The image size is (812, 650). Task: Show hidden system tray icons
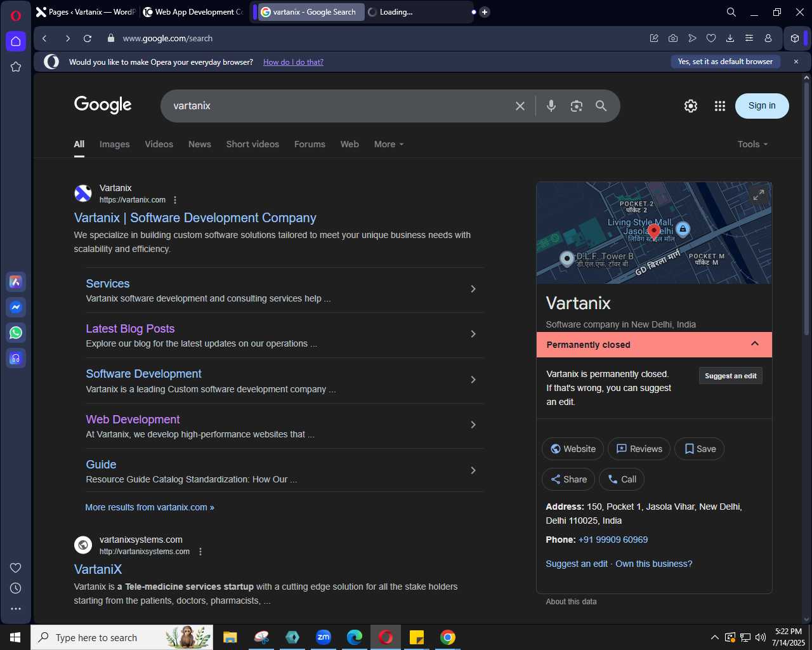714,637
